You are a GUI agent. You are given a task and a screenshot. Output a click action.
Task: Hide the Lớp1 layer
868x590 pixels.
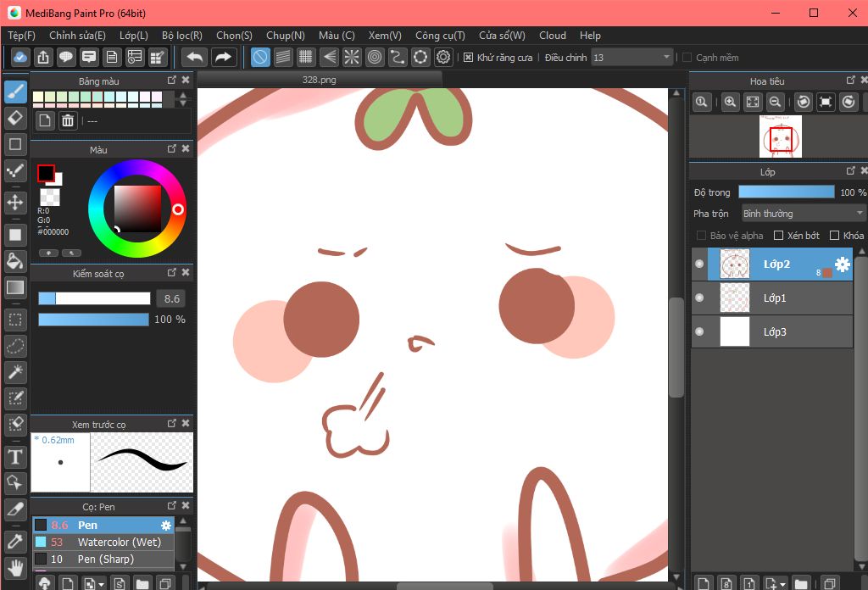click(699, 298)
